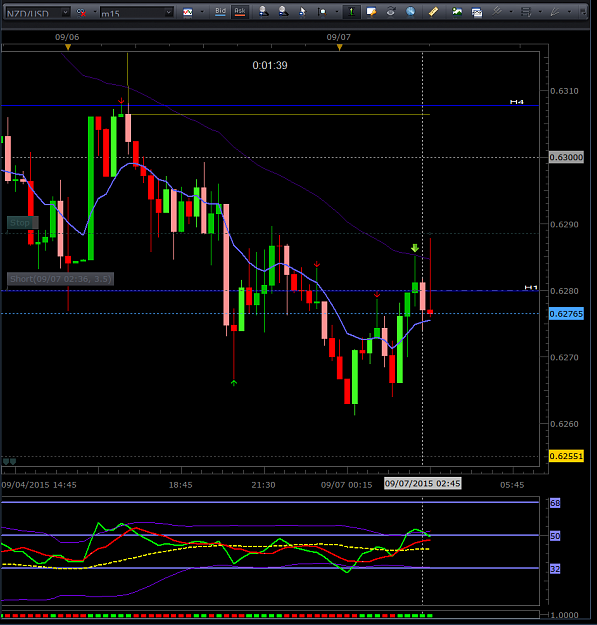Expand the arrow next to the link-removal icon
The height and width of the screenshot is (625, 597).
95,12
